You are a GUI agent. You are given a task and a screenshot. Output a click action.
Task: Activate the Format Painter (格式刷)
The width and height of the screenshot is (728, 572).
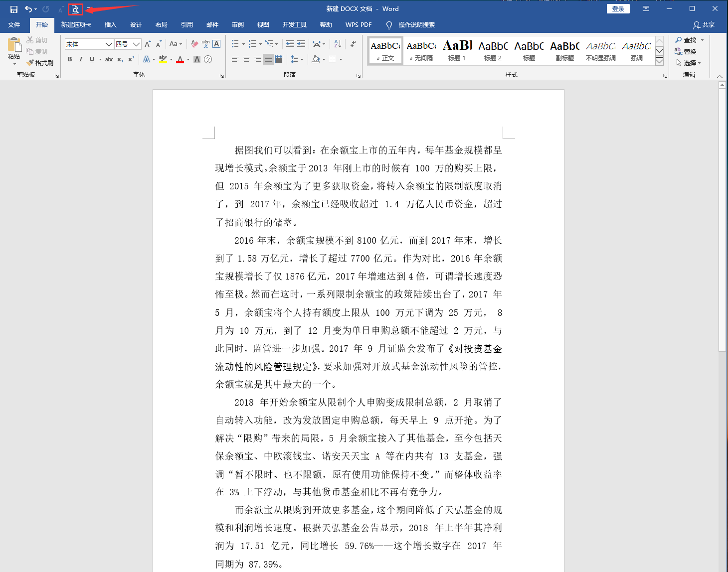click(40, 63)
